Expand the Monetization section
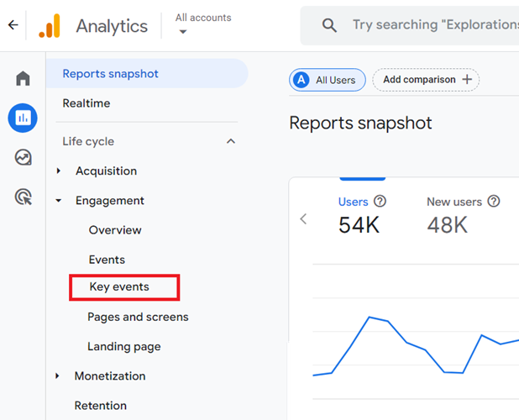The height and width of the screenshot is (420, 519). 58,376
